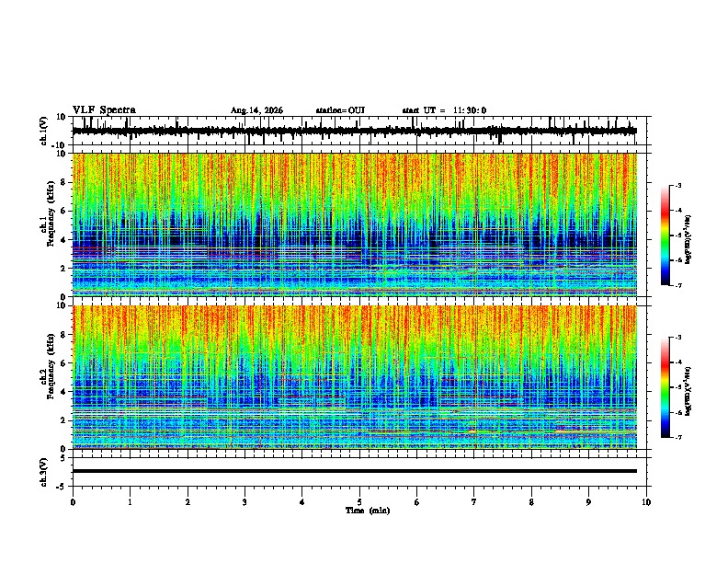Viewport: 728px width, 563px height.
Task: Click the time-axis tick label '10'
Action: point(646,502)
